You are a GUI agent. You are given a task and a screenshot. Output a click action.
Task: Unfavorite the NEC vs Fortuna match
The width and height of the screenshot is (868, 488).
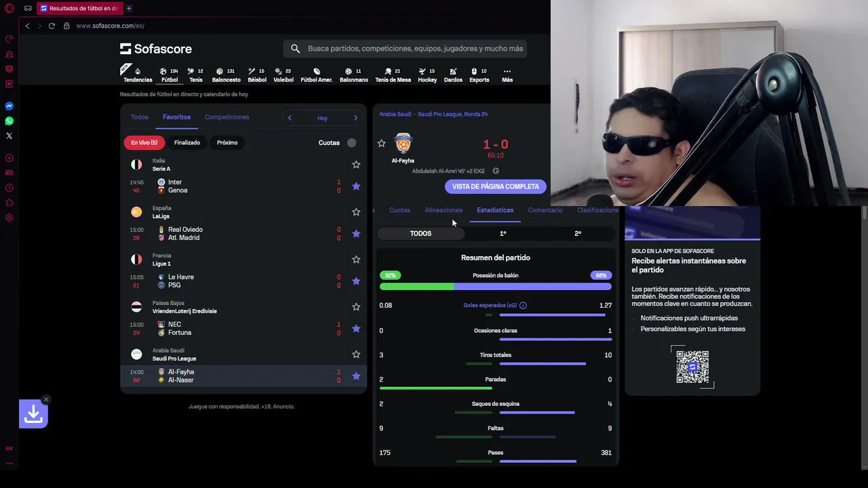[x=356, y=328]
